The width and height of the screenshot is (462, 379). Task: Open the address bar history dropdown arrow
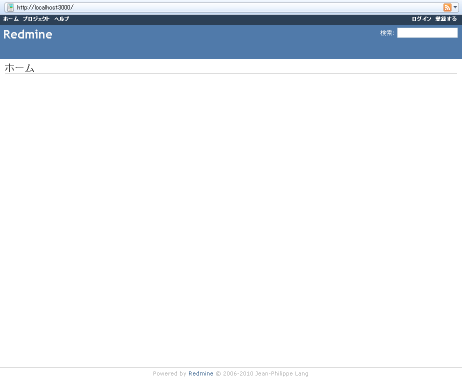pyautogui.click(x=455, y=7)
